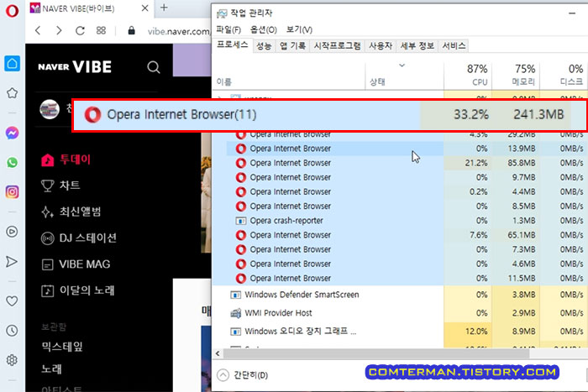This screenshot has width=588, height=392.
Task: Switch to the 세부 정보 tab
Action: click(417, 46)
